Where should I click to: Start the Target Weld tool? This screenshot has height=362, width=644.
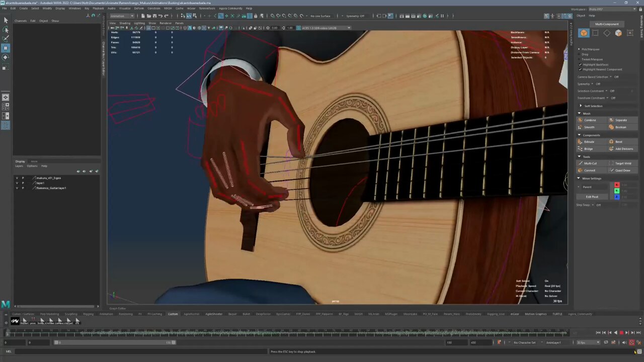622,163
